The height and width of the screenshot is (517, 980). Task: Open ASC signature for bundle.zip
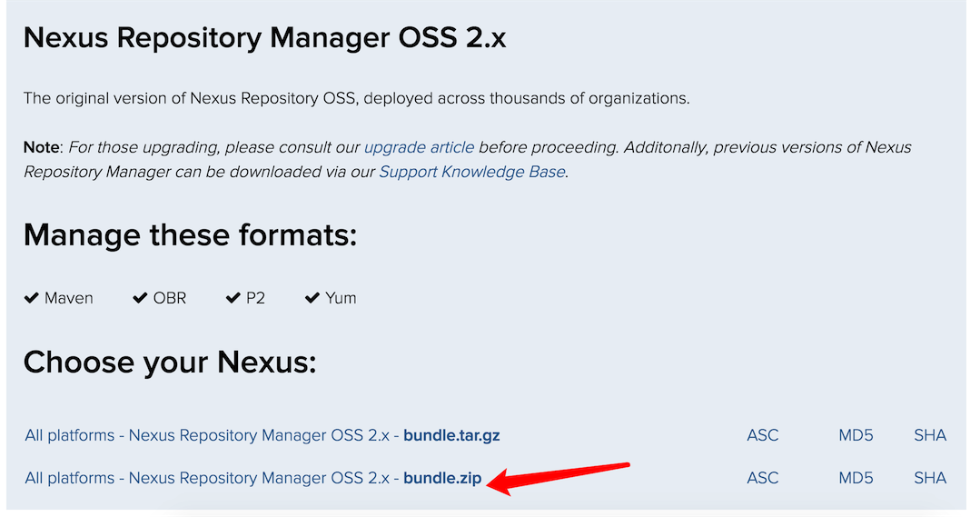[x=763, y=478]
